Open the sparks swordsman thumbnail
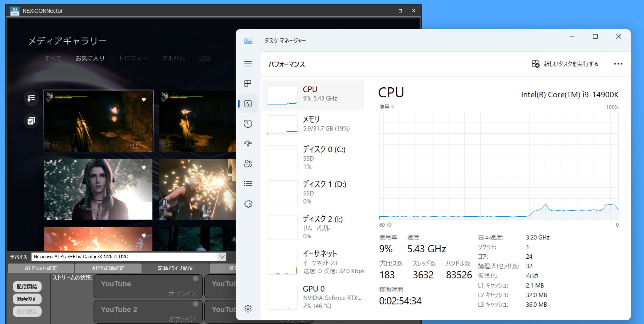Image resolution: width=644 pixels, height=324 pixels. pos(198,189)
